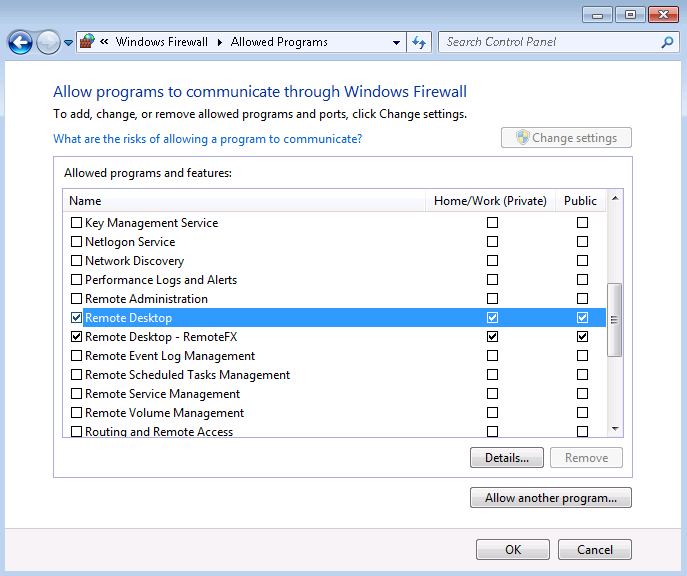This screenshot has height=576, width=687.
Task: Uncheck RemoteFX Public checkbox
Action: click(x=582, y=336)
